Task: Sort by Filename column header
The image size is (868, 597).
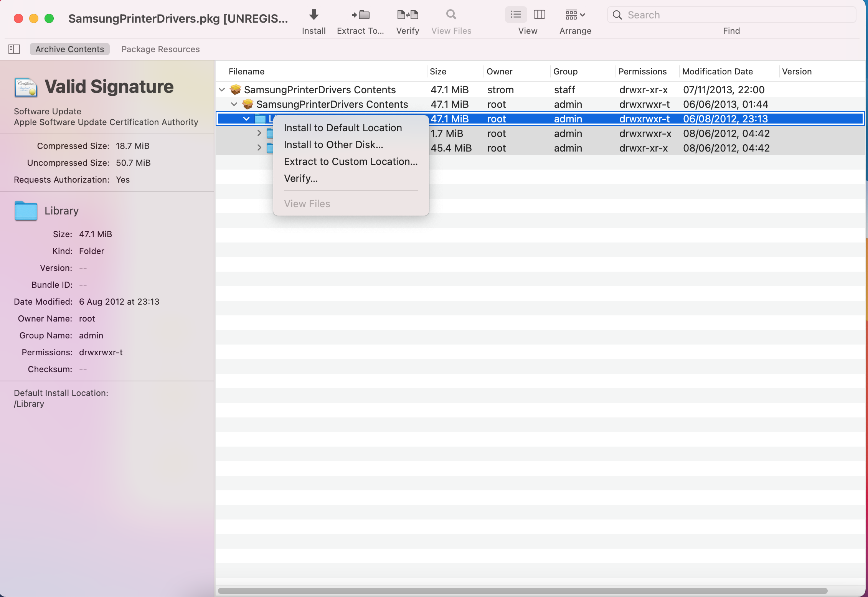Action: [246, 71]
